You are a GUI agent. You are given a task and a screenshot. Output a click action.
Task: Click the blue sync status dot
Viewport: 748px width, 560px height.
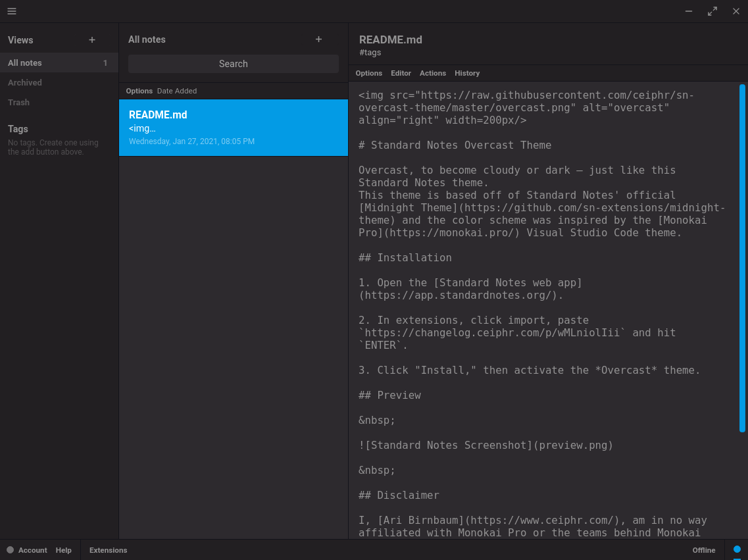737,549
